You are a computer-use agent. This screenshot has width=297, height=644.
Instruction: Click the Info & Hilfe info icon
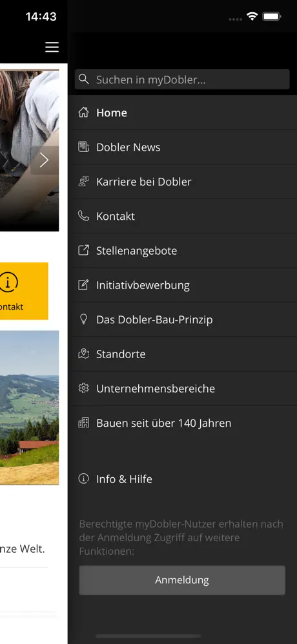tap(83, 479)
